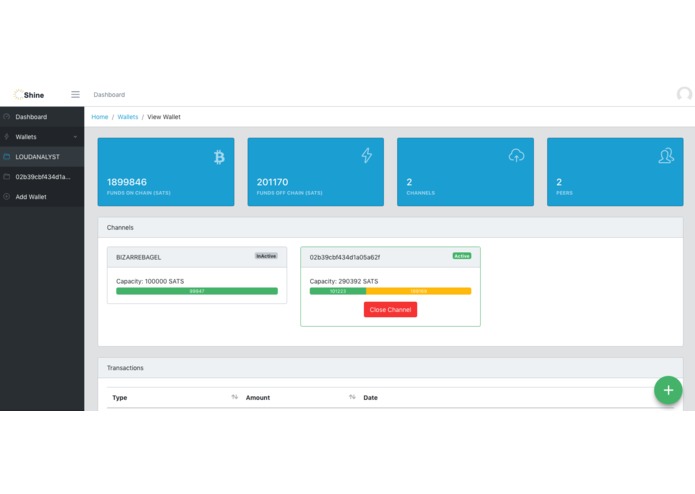Toggle the hamburger sidebar menu
This screenshot has height=494, width=695.
[x=75, y=94]
